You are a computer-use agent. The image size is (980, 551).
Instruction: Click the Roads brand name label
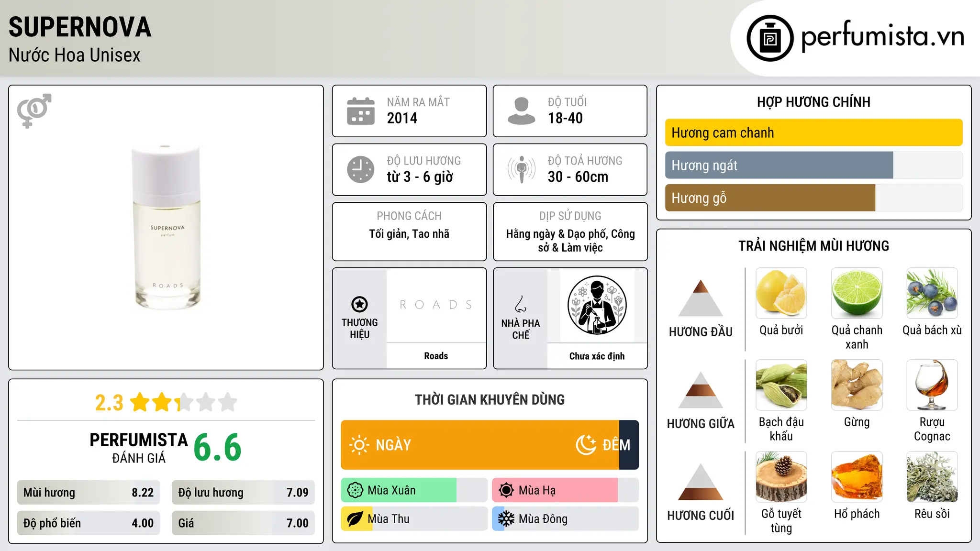click(x=436, y=356)
